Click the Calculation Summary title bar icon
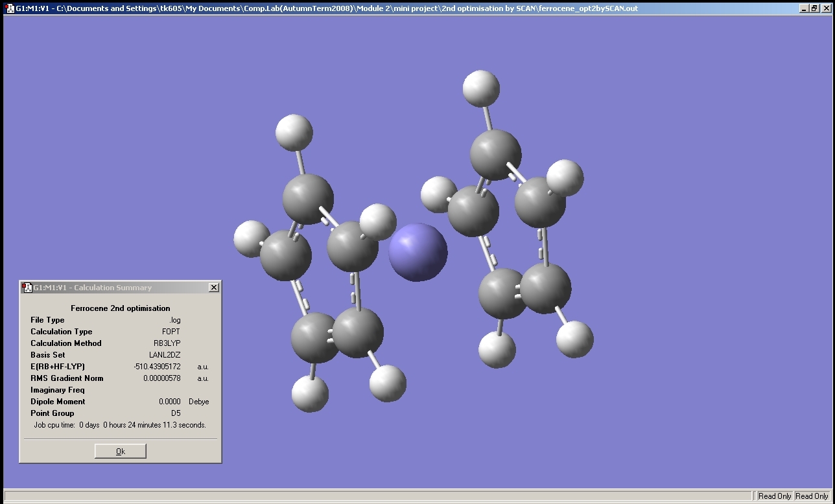 [27, 287]
